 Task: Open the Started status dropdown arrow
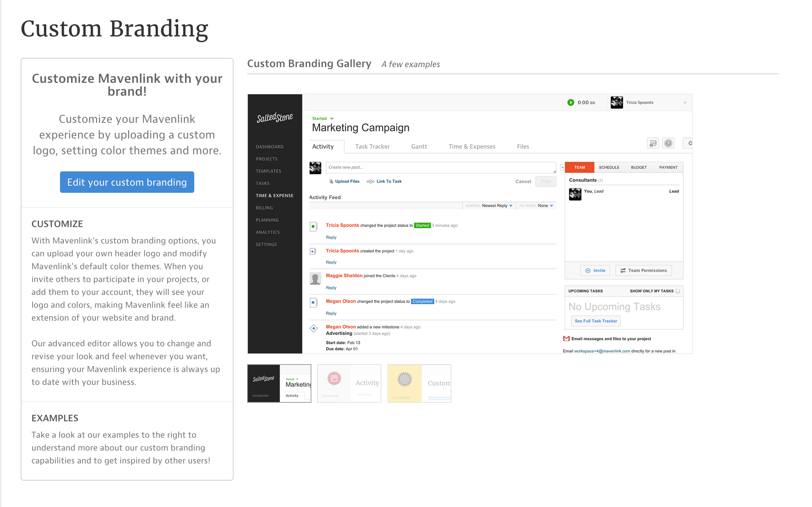click(332, 119)
